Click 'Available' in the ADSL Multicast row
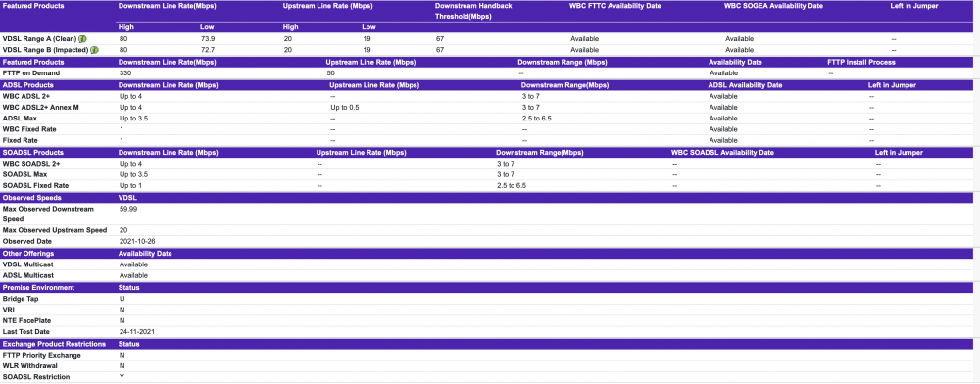Image resolution: width=980 pixels, height=384 pixels. pos(133,275)
